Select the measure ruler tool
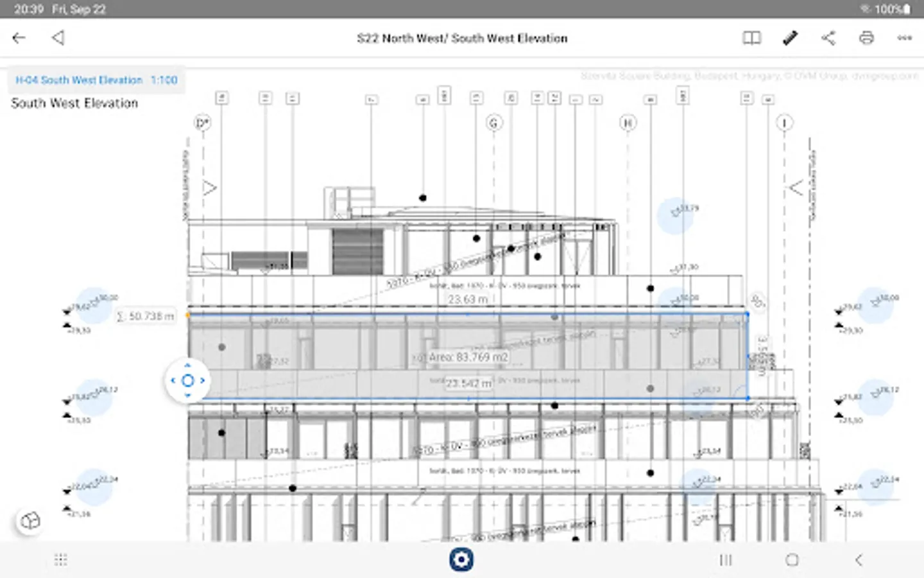 790,38
